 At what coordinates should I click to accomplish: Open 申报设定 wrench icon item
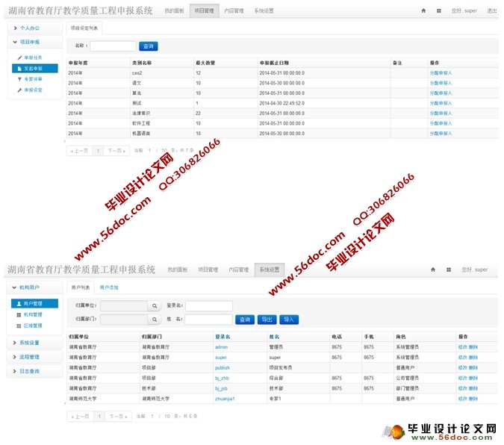30,90
